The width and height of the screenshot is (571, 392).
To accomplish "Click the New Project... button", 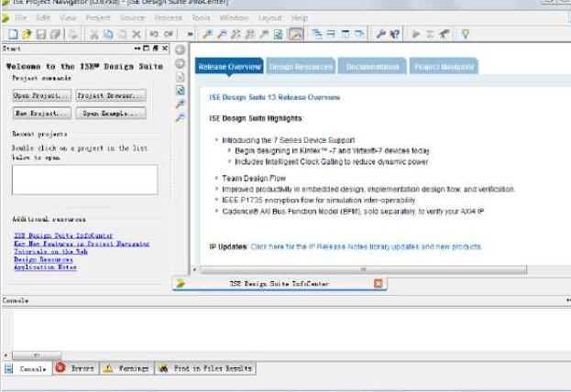I will [x=42, y=114].
